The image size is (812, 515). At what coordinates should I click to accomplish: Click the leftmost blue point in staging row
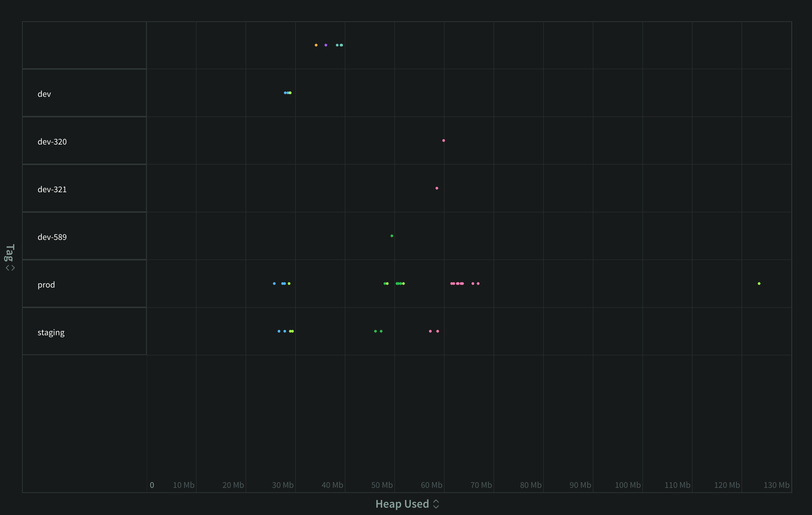(x=279, y=331)
